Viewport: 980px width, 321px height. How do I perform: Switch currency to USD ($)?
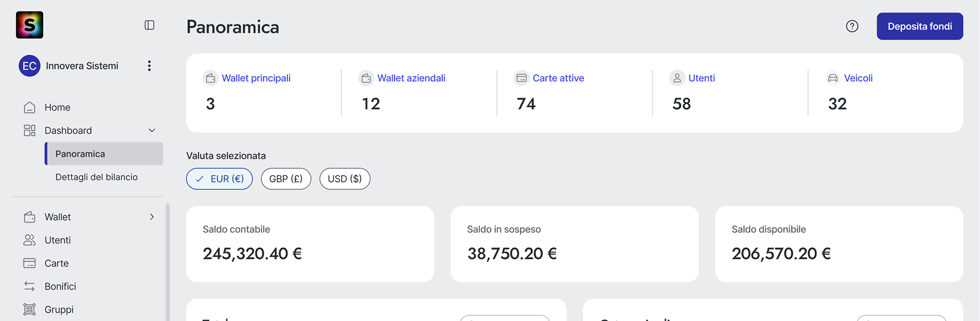345,179
